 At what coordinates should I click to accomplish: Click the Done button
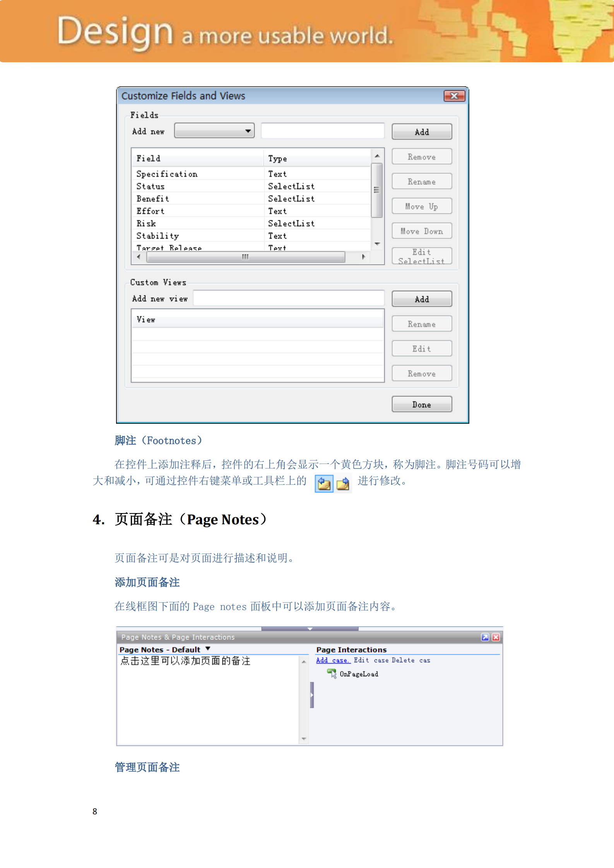[x=422, y=404]
